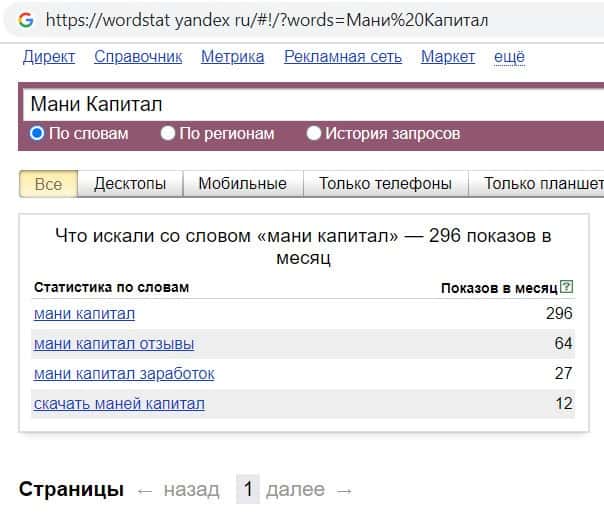Switch to the Мобильные tab

242,184
